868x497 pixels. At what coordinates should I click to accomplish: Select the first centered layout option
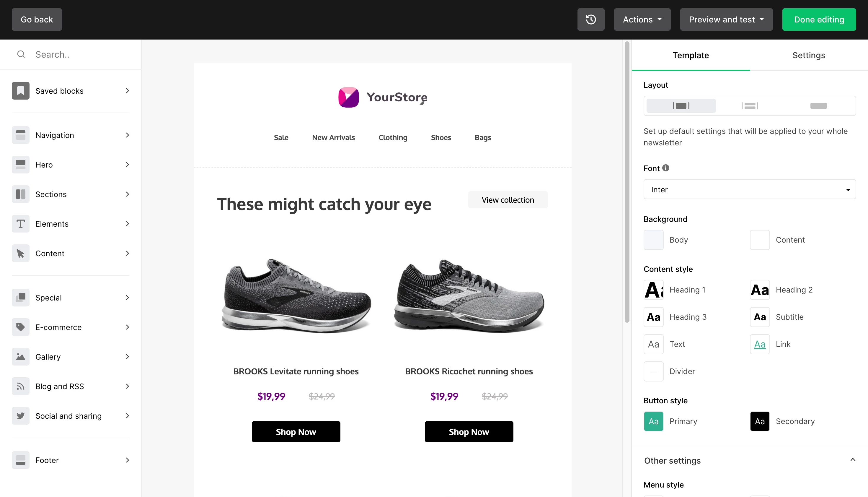681,106
